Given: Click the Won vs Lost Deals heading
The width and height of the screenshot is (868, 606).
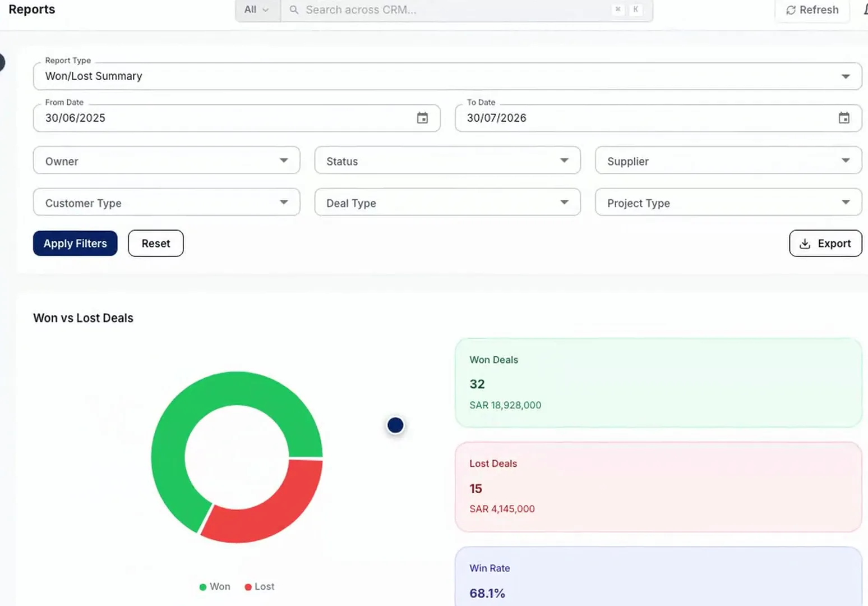Looking at the screenshot, I should 83,318.
